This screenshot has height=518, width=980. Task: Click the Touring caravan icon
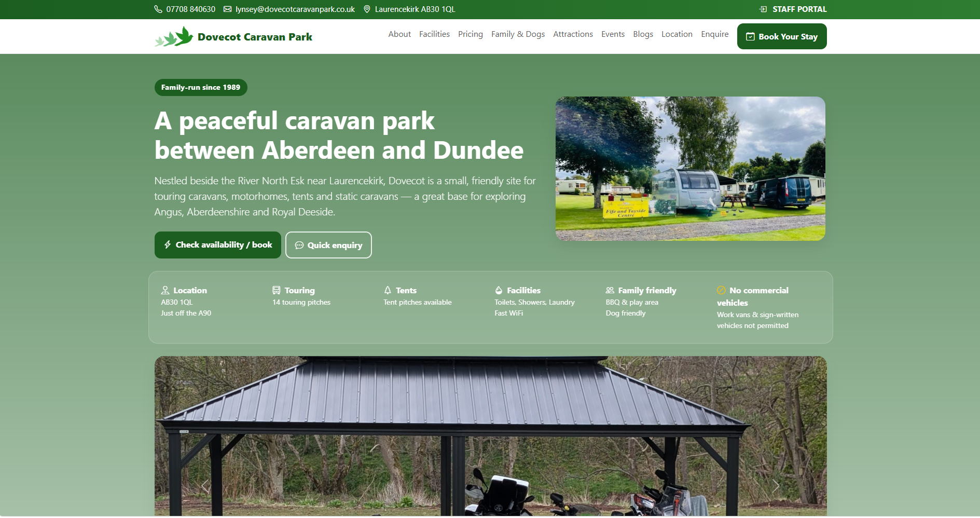point(277,291)
